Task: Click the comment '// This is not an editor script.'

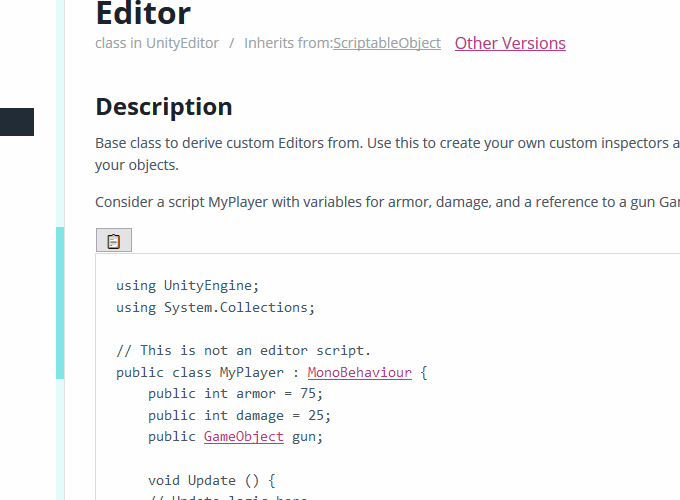Action: (x=243, y=350)
